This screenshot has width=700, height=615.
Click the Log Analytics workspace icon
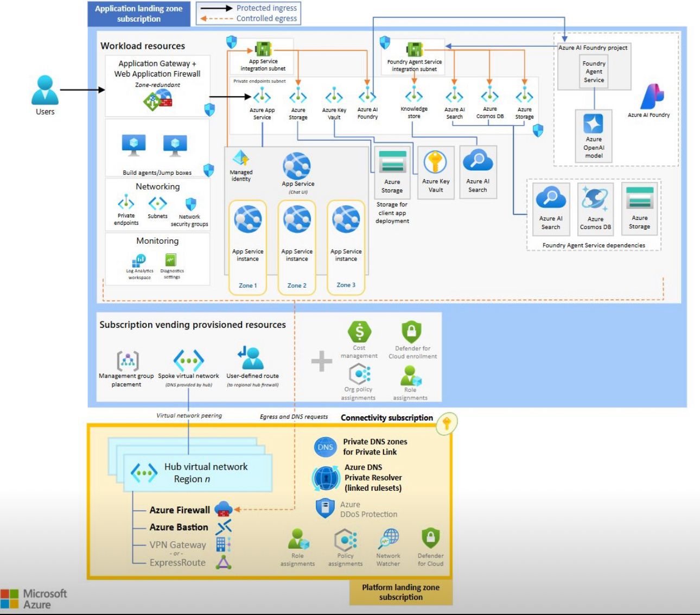pos(139,261)
